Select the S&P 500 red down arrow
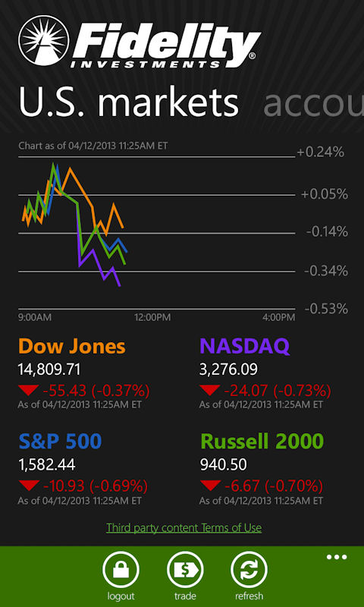 click(x=28, y=485)
